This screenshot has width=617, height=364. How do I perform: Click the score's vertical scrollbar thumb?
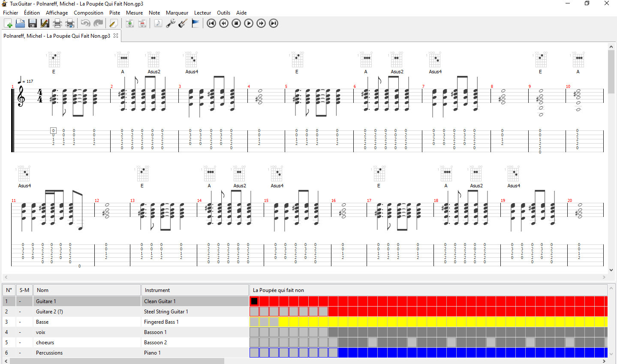pyautogui.click(x=611, y=72)
